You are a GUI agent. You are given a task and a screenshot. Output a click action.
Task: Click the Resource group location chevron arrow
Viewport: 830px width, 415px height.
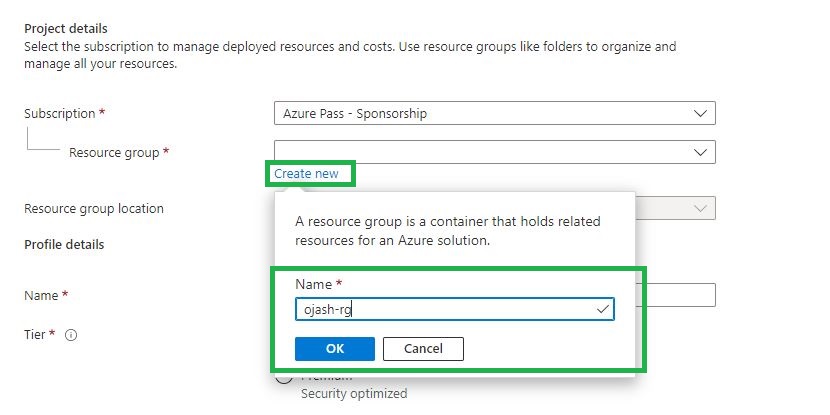tap(701, 208)
